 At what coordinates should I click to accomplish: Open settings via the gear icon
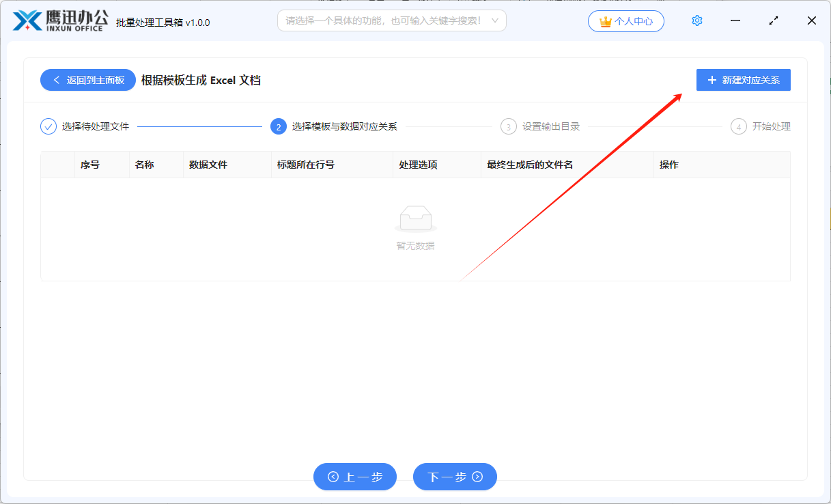tap(696, 20)
